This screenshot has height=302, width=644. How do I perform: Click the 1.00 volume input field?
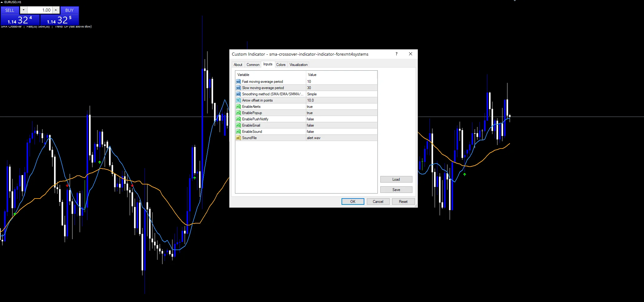(x=40, y=10)
